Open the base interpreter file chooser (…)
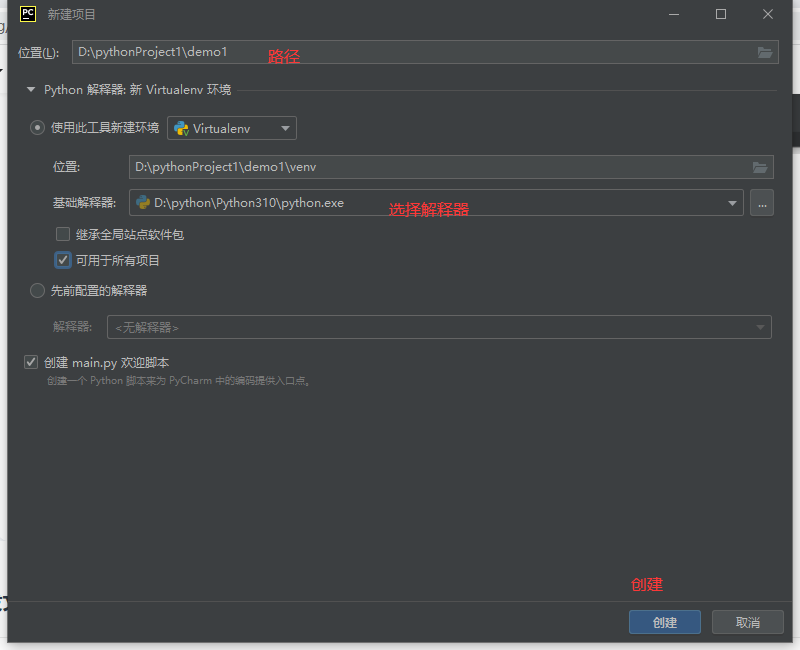 pyautogui.click(x=762, y=203)
